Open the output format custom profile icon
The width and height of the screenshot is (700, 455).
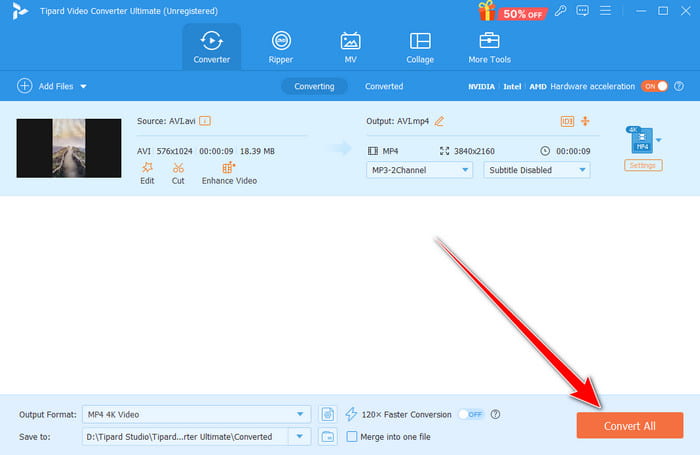click(x=328, y=414)
